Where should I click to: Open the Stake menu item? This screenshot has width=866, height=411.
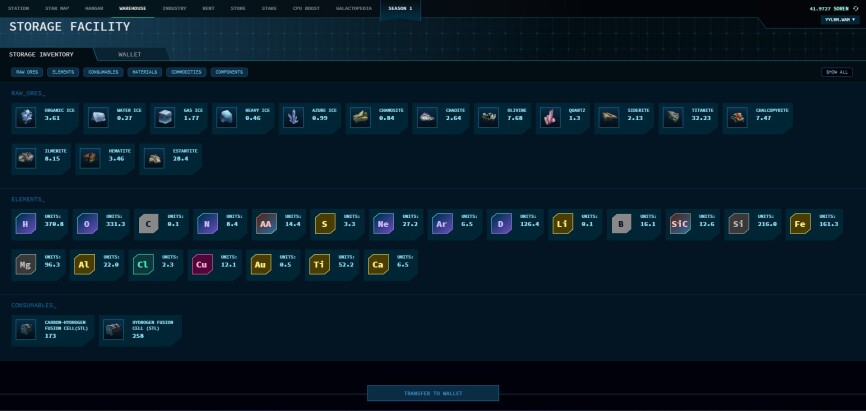pyautogui.click(x=269, y=8)
